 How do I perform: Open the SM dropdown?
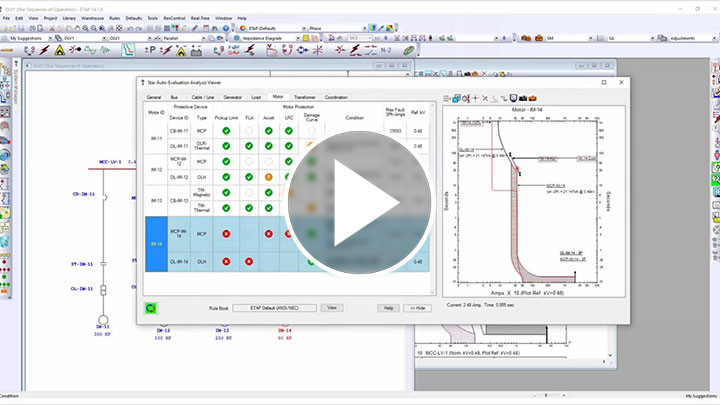(x=591, y=39)
